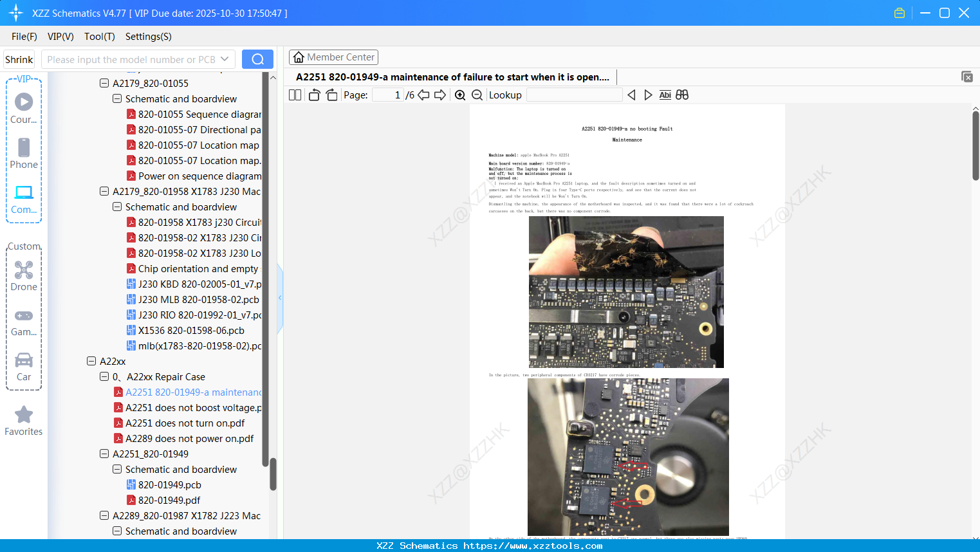Close the open document tab icon
Viewport: 980px width, 552px height.
966,77
